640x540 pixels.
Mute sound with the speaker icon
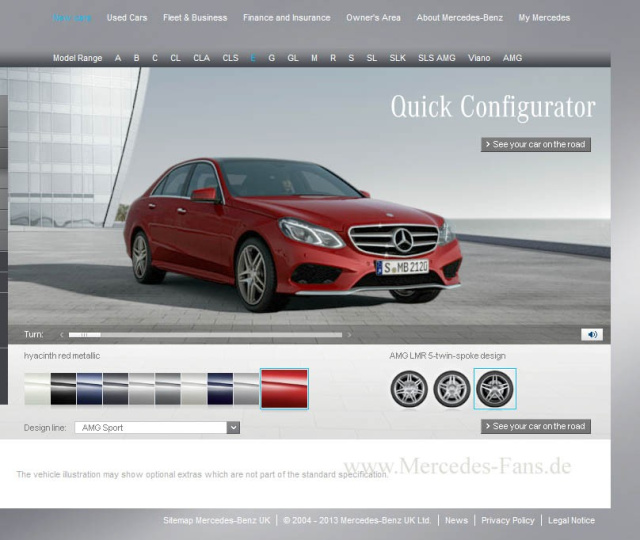point(592,335)
